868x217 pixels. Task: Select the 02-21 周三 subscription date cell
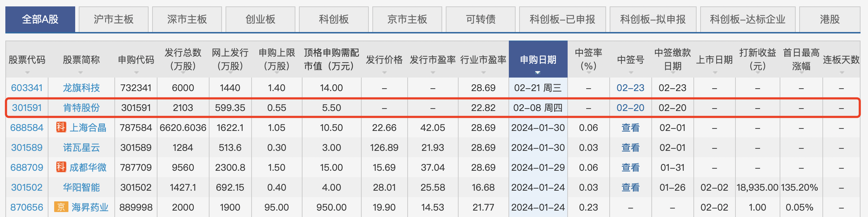[538, 88]
